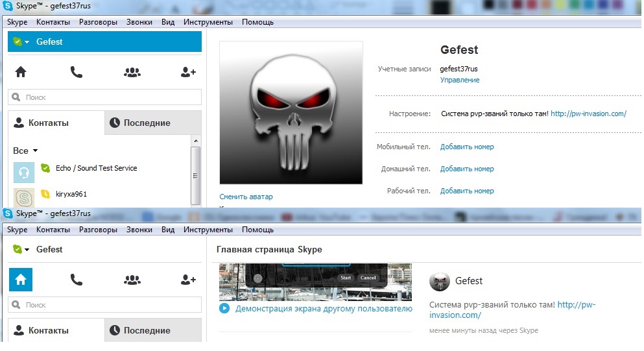Screen dimensions: 644x351
Task: Open Помощь menu in lower window
Action: tap(257, 230)
